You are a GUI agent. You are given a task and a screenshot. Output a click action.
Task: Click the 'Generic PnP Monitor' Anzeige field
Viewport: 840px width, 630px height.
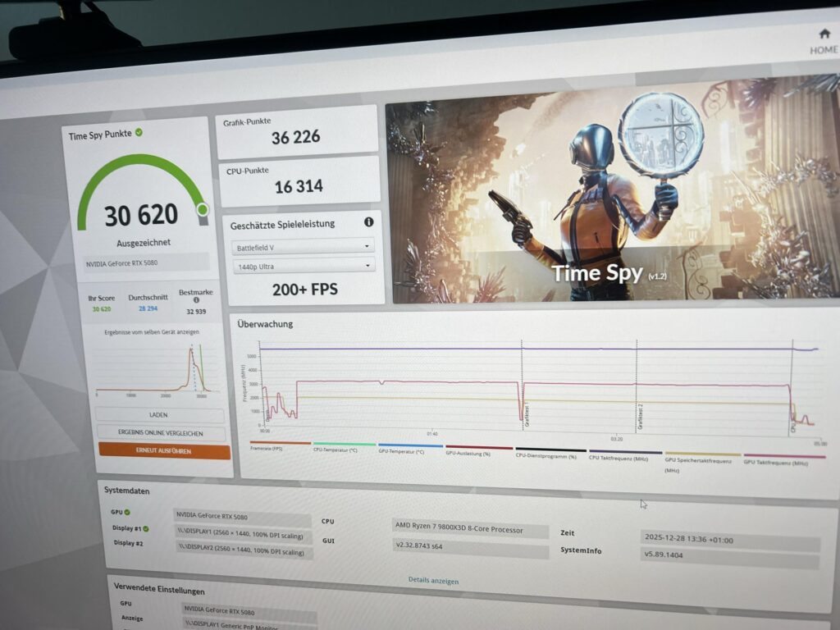point(249,624)
